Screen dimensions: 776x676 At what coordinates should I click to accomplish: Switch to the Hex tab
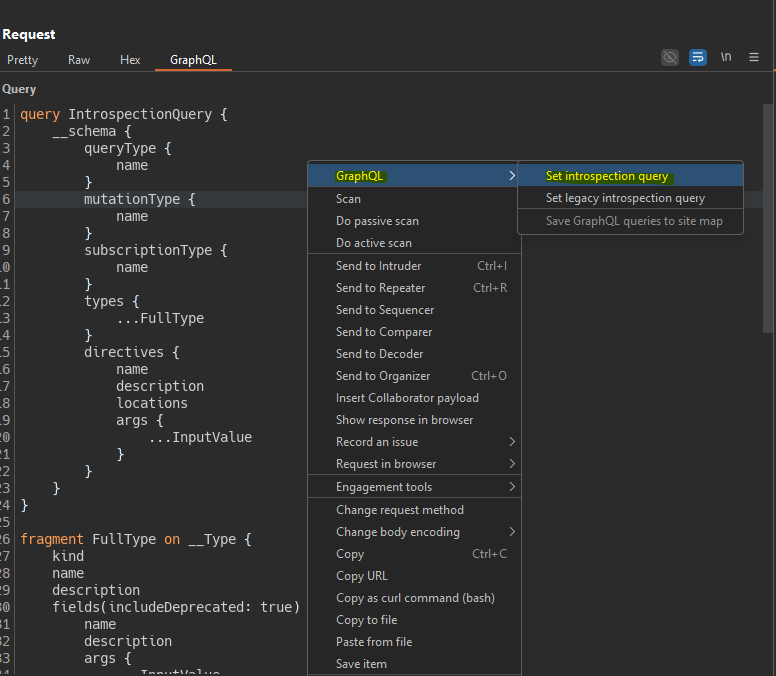pos(130,60)
